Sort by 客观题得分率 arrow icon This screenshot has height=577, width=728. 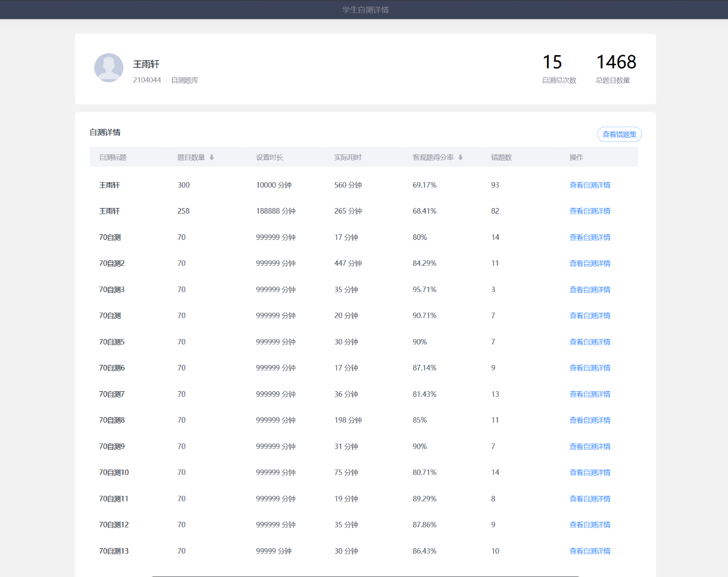(x=460, y=157)
